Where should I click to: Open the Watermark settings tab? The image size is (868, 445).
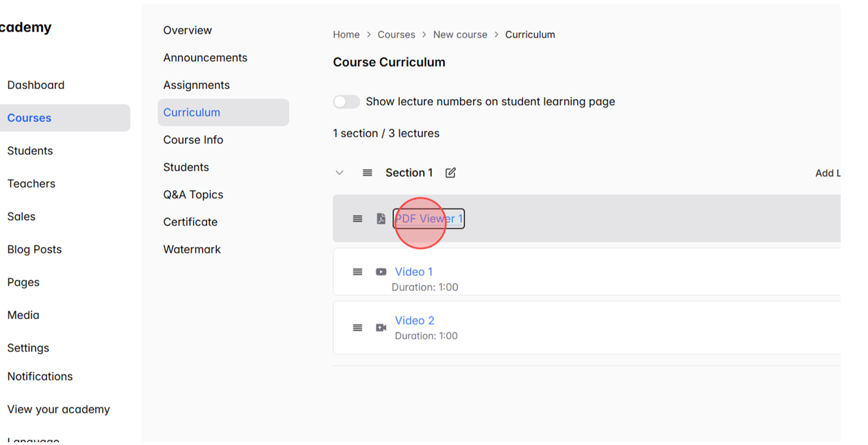point(192,249)
